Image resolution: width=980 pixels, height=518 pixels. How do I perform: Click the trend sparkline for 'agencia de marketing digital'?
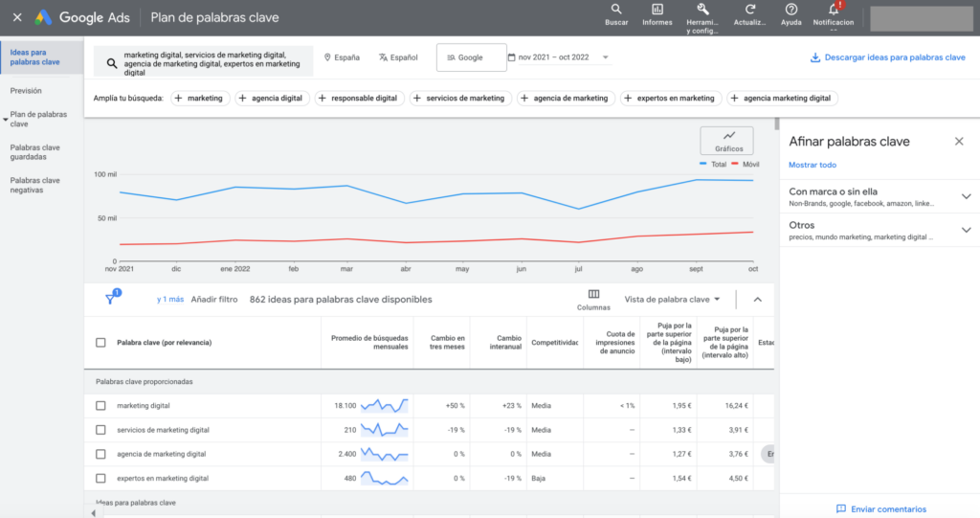point(385,454)
